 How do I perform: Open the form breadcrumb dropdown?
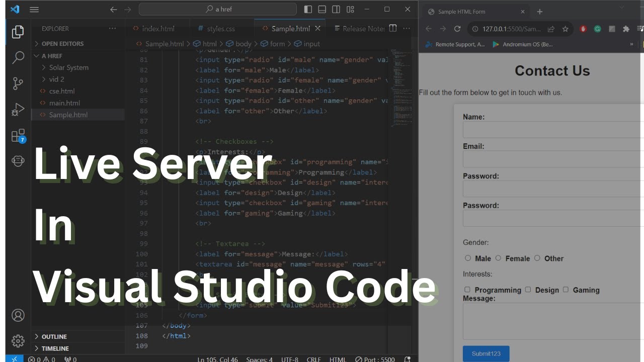[x=272, y=44]
